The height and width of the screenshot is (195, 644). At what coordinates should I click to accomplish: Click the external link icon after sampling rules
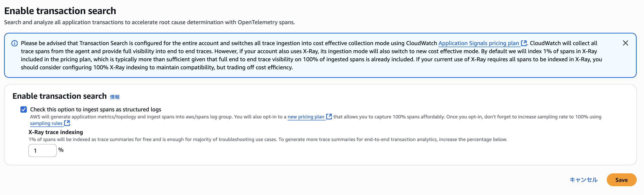pyautogui.click(x=67, y=123)
